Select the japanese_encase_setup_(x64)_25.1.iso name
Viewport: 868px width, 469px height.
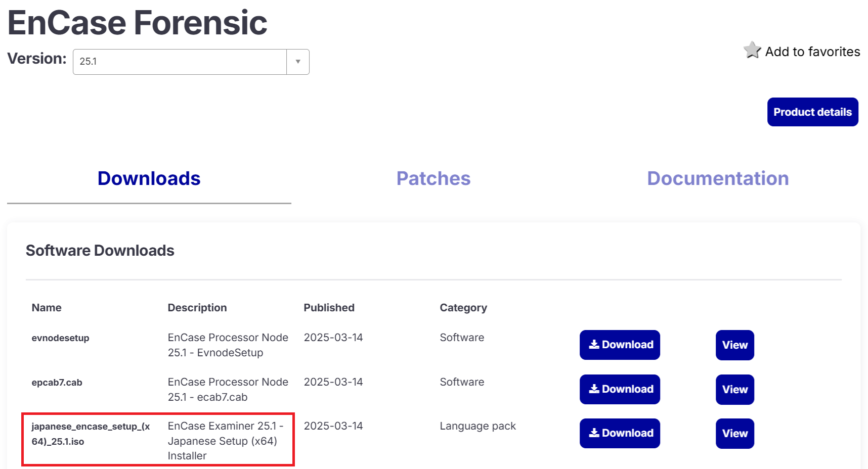point(91,434)
